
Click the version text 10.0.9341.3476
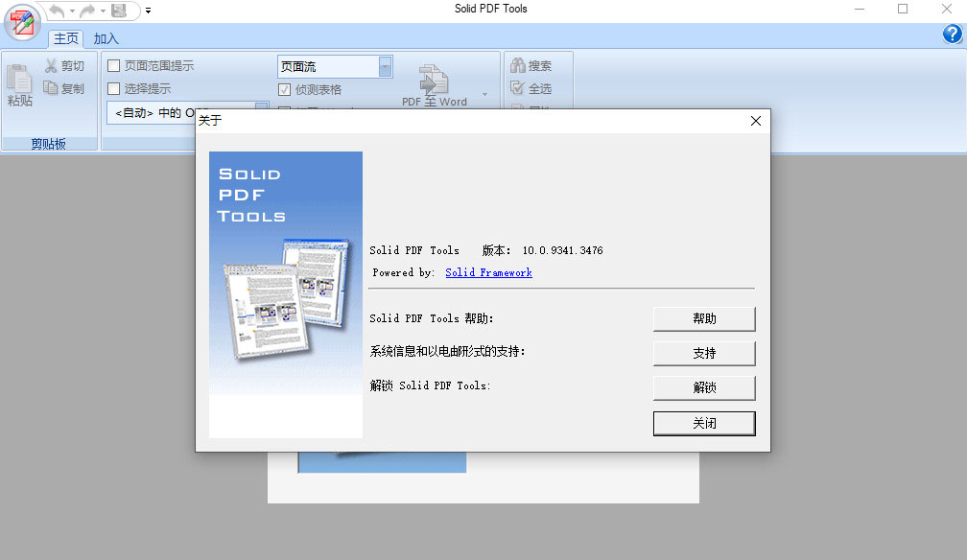click(x=562, y=250)
